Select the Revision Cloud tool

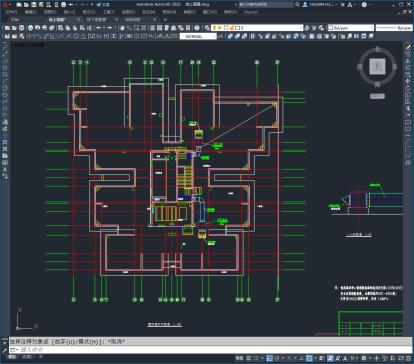coord(5,95)
